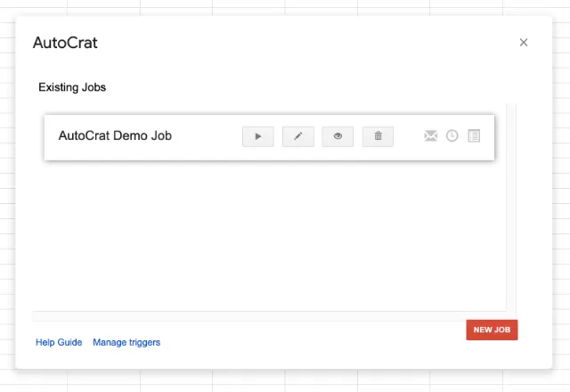Run the AutoCrat Demo Job
This screenshot has width=570, height=392.
(258, 136)
